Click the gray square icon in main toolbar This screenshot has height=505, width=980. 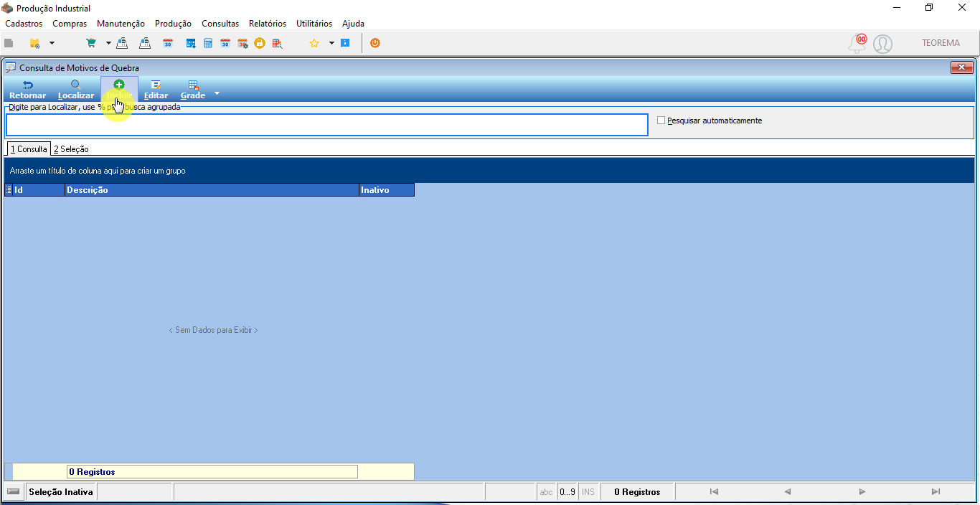point(9,43)
